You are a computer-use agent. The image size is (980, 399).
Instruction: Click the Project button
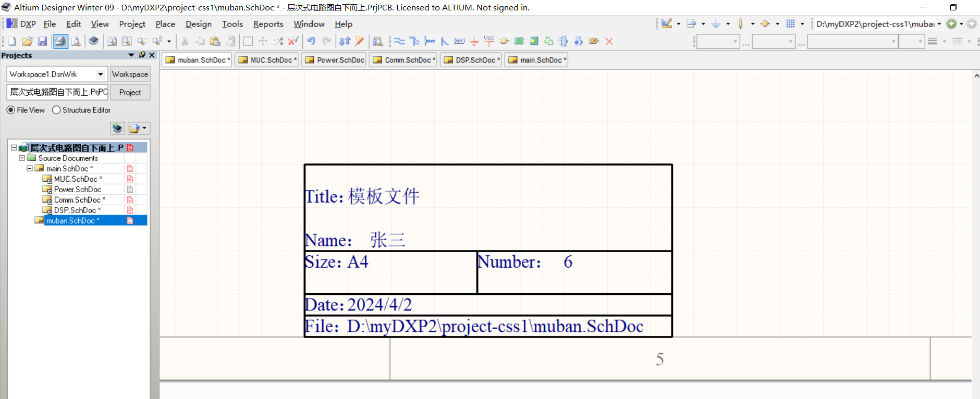click(x=130, y=92)
